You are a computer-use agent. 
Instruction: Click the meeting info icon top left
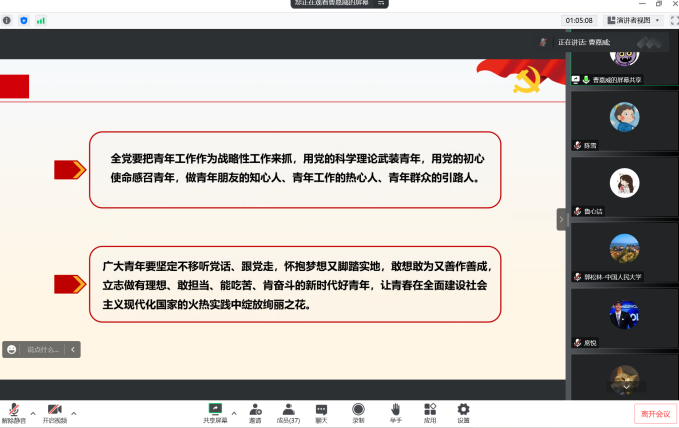click(8, 20)
